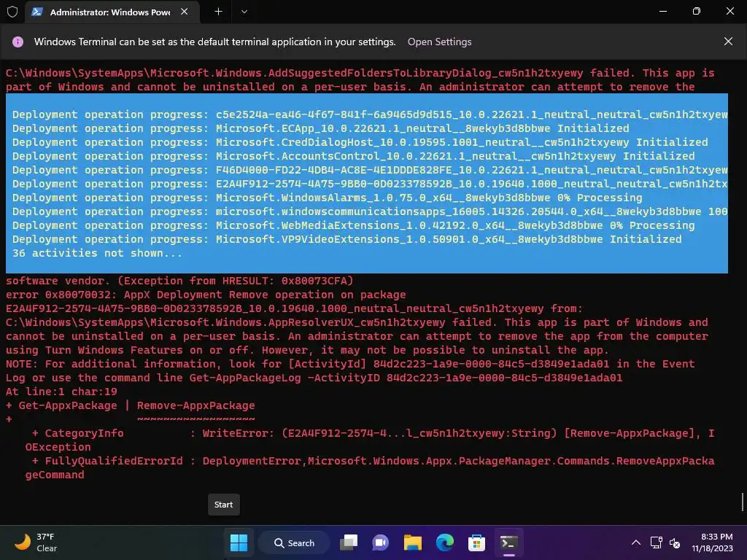
Task: Click the 'At line:1 char:19' text
Action: (x=61, y=392)
